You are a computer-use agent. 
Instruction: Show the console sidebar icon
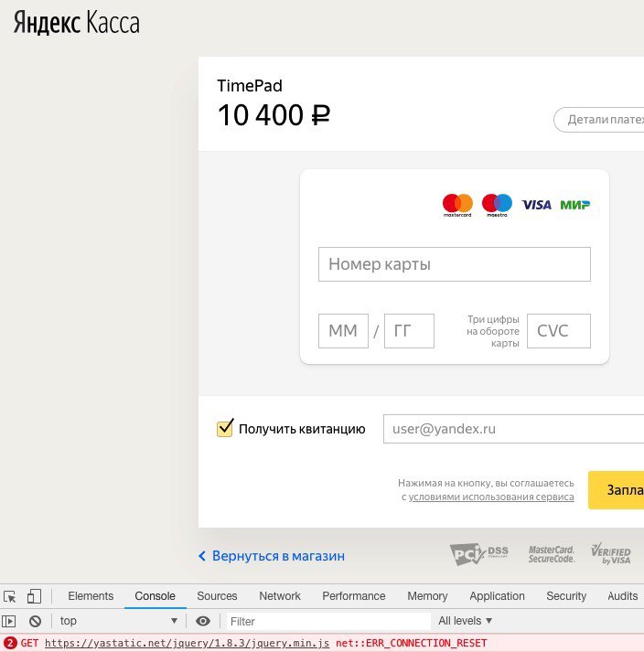pyautogui.click(x=9, y=621)
